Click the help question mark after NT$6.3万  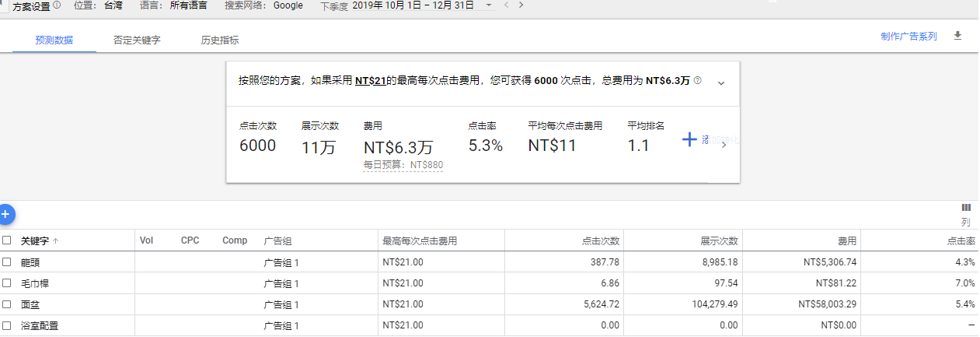pyautogui.click(x=697, y=80)
